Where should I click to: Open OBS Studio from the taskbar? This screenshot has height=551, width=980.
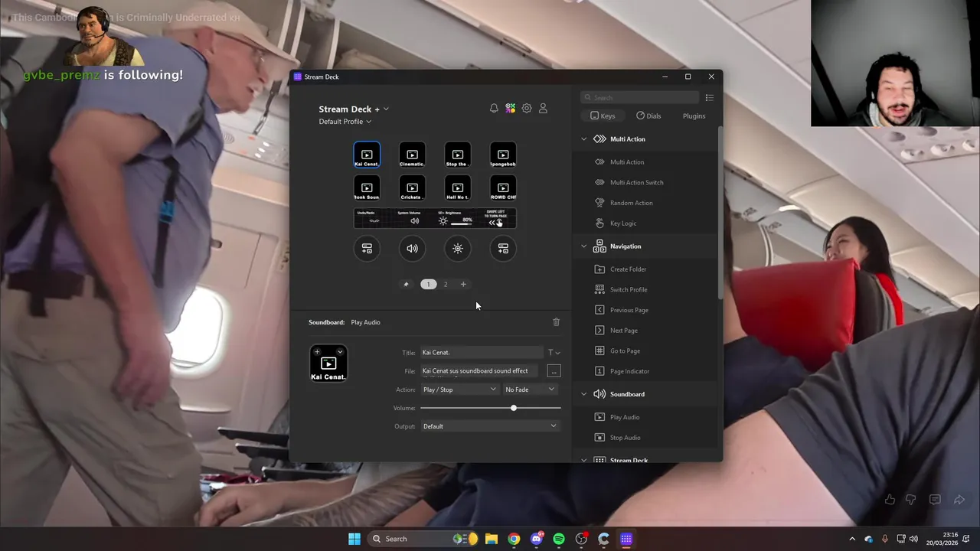click(x=581, y=539)
